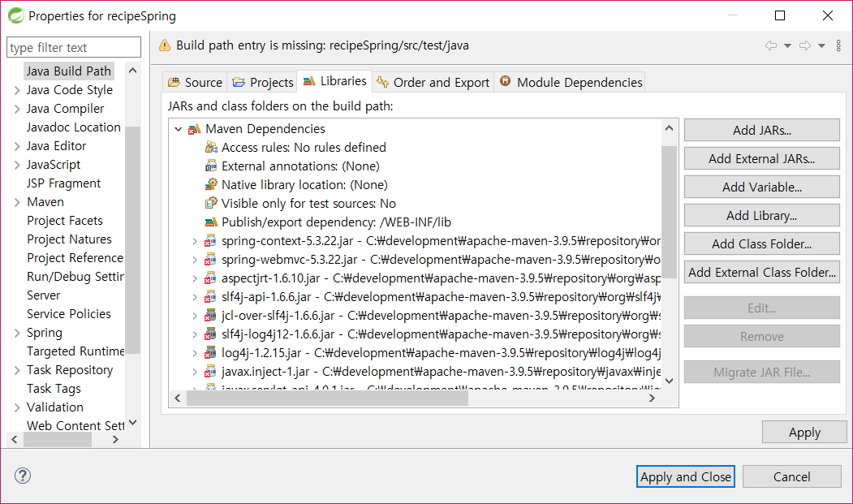Click the JAR list vertical scrollbar thumb

click(x=669, y=212)
